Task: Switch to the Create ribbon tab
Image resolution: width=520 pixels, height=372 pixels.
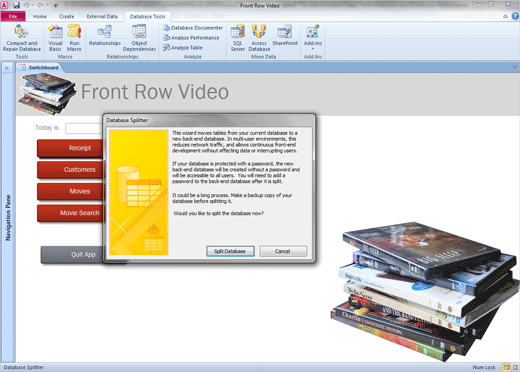Action: (x=67, y=16)
